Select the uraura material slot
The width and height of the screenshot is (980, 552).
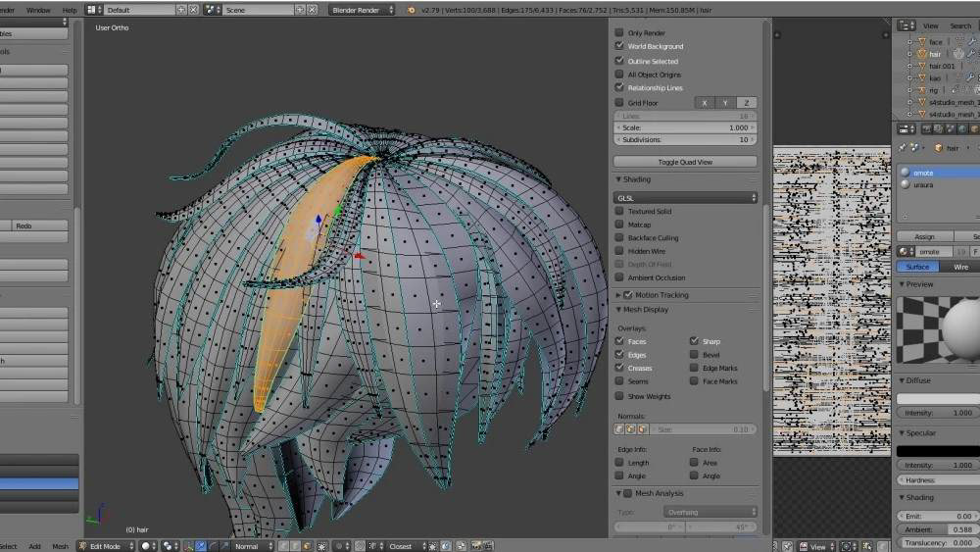(923, 184)
